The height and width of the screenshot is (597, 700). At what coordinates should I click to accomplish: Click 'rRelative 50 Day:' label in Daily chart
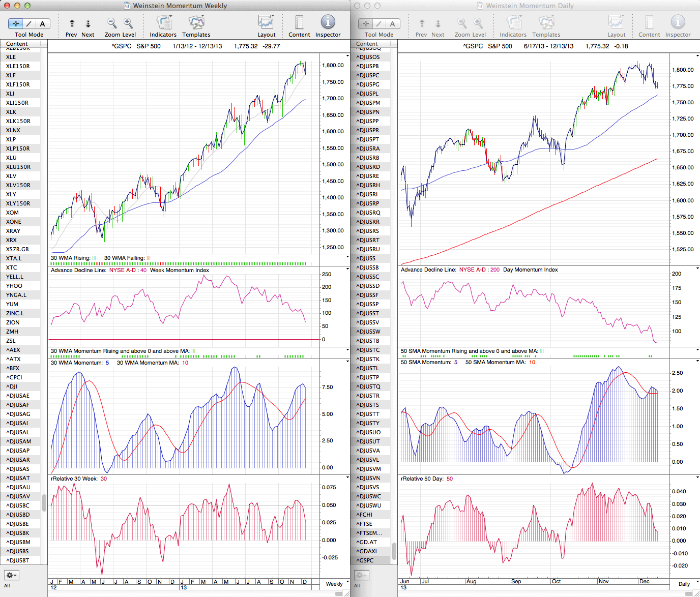click(422, 479)
